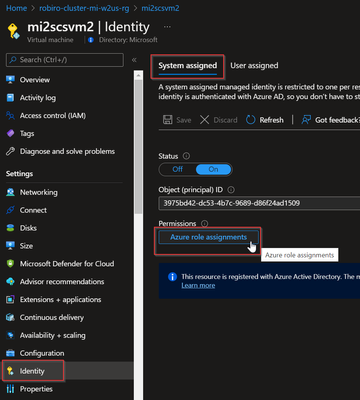Click the Status info icon

pyautogui.click(x=187, y=156)
